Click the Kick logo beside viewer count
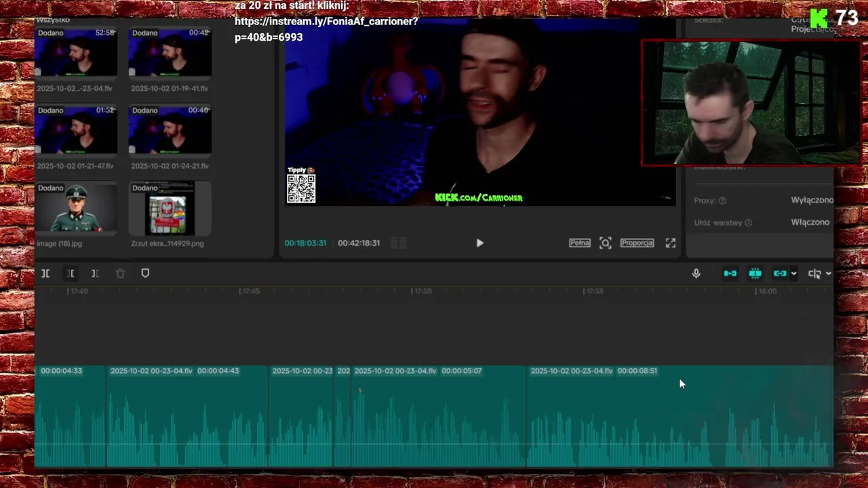This screenshot has height=488, width=868. pyautogui.click(x=819, y=18)
